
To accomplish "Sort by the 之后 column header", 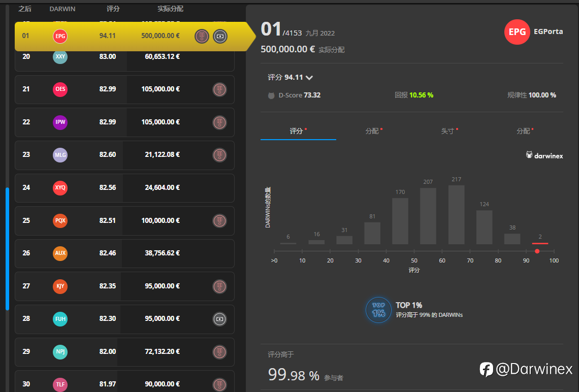I will 25,9.
